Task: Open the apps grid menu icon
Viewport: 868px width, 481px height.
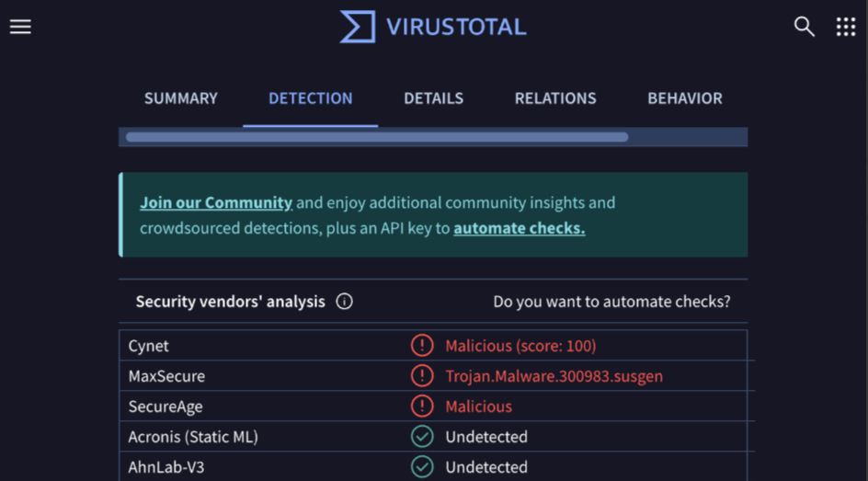Action: pyautogui.click(x=846, y=27)
